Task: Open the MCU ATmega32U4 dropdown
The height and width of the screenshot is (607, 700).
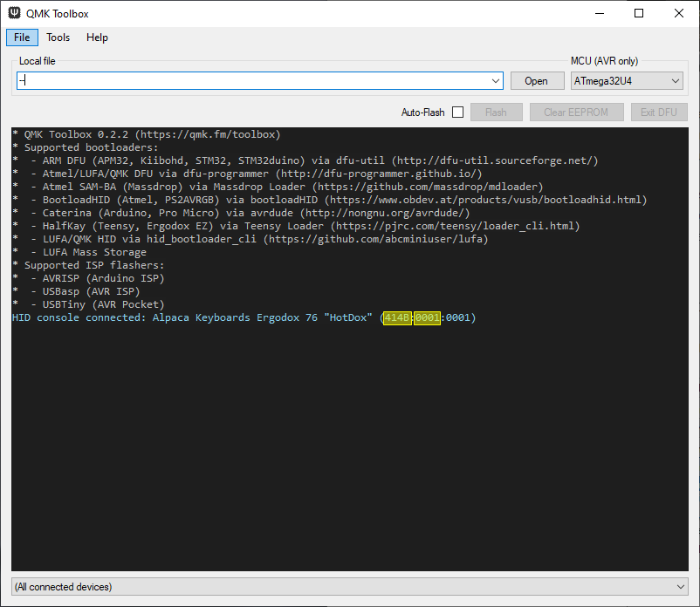Action: tap(627, 81)
